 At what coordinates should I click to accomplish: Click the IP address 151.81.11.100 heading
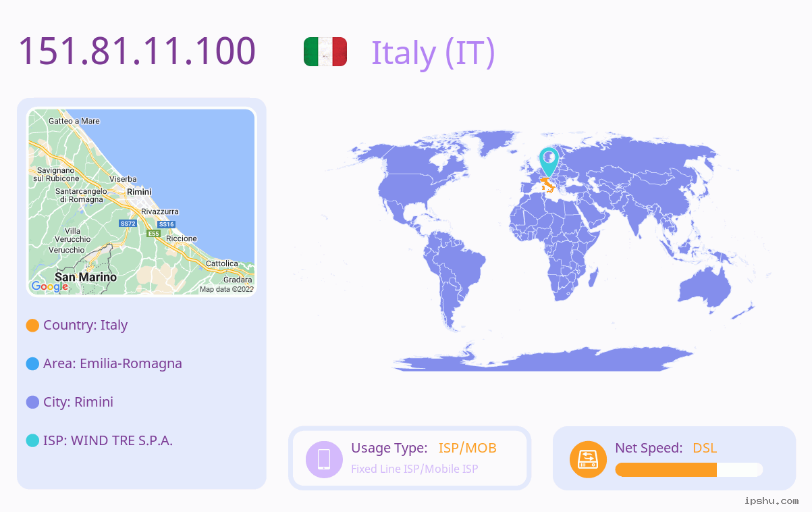[137, 51]
